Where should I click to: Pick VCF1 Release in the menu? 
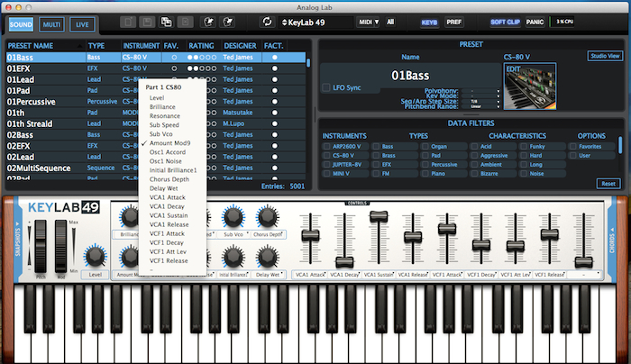pyautogui.click(x=169, y=260)
